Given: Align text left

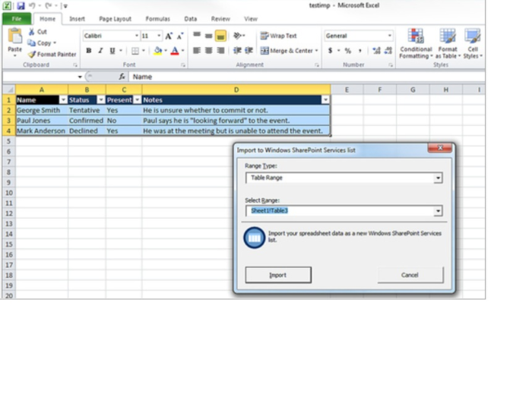Looking at the screenshot, I should (x=197, y=50).
